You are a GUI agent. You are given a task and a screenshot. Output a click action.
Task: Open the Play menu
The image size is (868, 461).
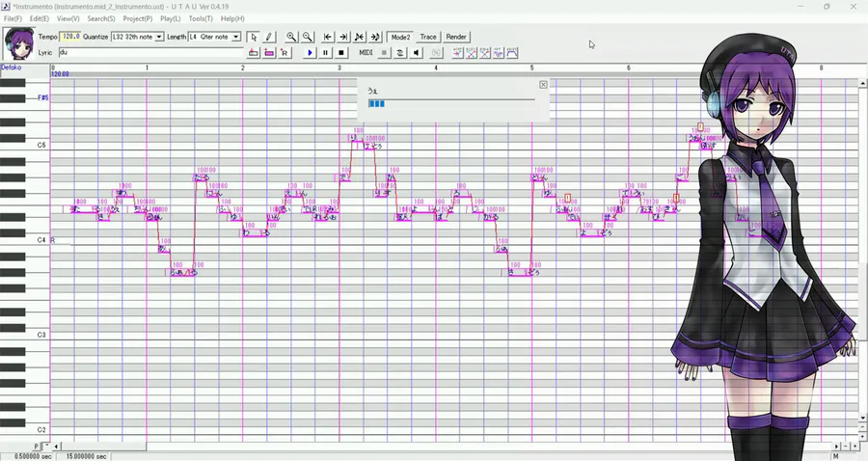[x=170, y=19]
